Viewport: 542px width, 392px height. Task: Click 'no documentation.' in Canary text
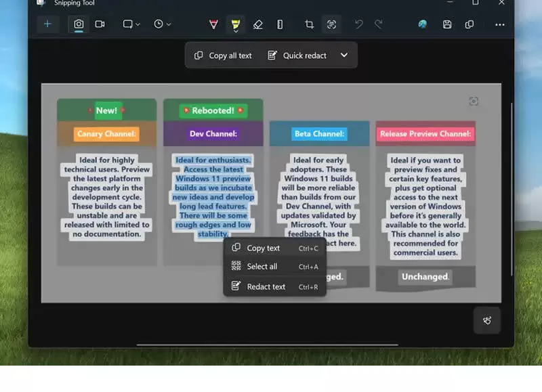tap(107, 234)
